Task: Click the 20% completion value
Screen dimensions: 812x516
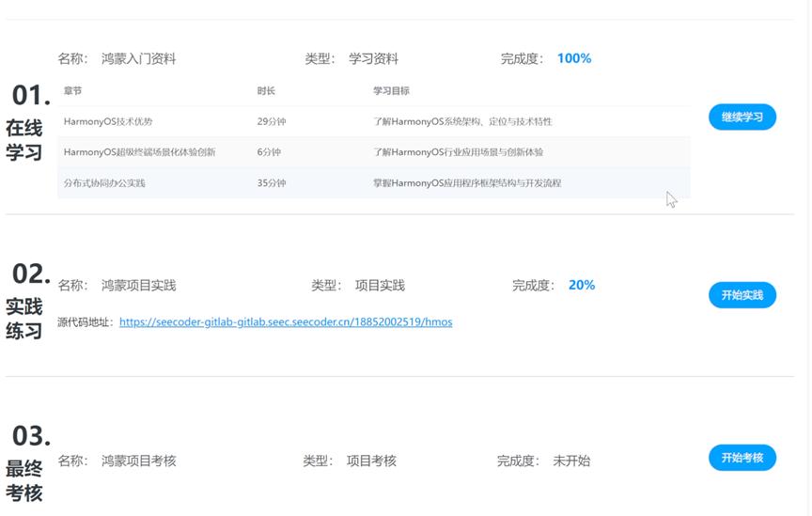Action: pos(582,285)
